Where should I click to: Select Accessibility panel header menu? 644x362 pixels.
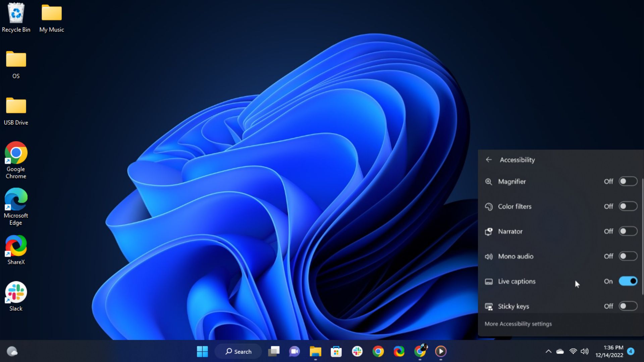click(517, 159)
